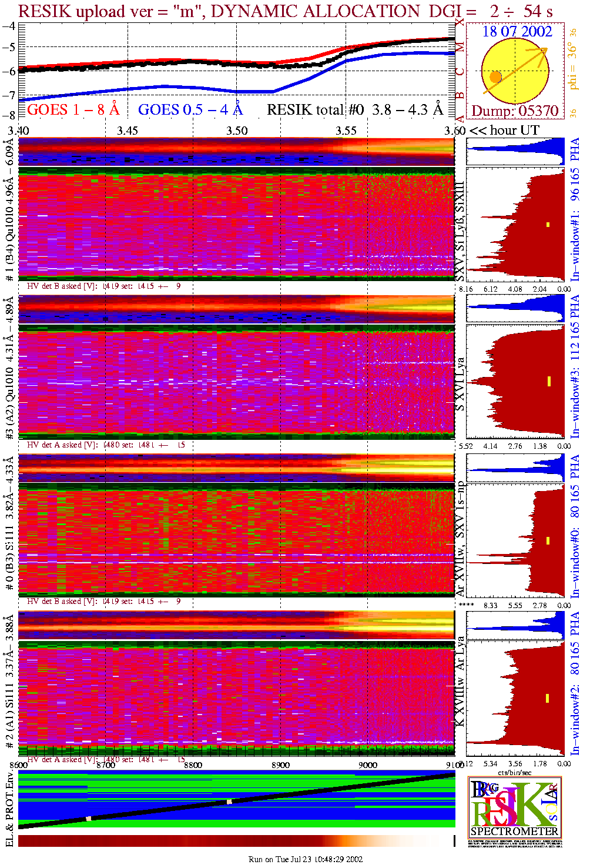This screenshot has width=590, height=868.
Task: Click the blue GOES 0.5 – 4 Å legend label
Action: click(x=190, y=110)
